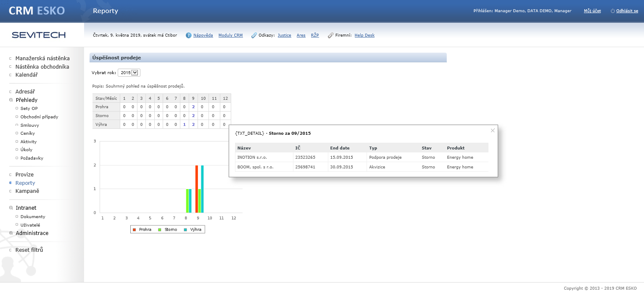Click Reset filtrů in sidebar
The height and width of the screenshot is (296, 644).
(29, 250)
